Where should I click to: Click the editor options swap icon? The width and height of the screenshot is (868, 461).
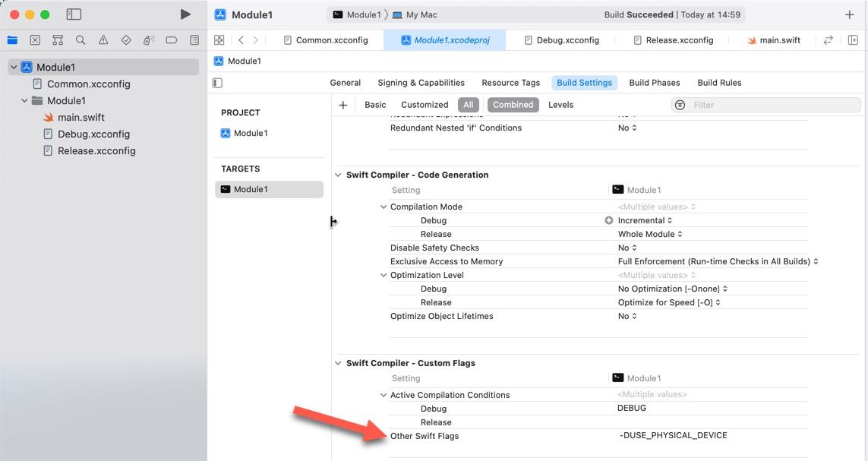[829, 39]
